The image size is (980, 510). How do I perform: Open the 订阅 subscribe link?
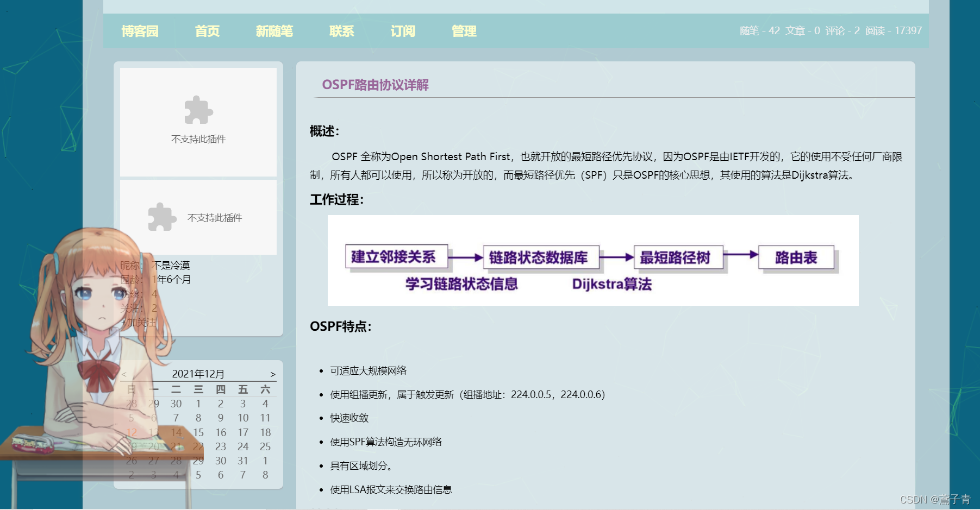pos(402,32)
